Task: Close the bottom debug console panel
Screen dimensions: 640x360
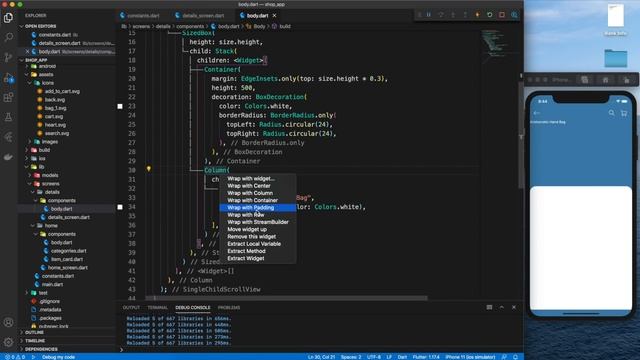Action: [x=514, y=307]
